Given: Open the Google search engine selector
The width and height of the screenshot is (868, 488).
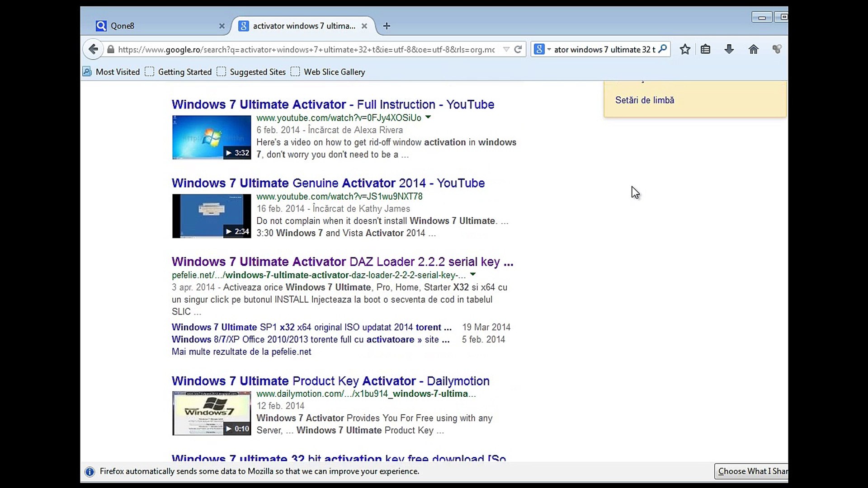Looking at the screenshot, I should (542, 49).
